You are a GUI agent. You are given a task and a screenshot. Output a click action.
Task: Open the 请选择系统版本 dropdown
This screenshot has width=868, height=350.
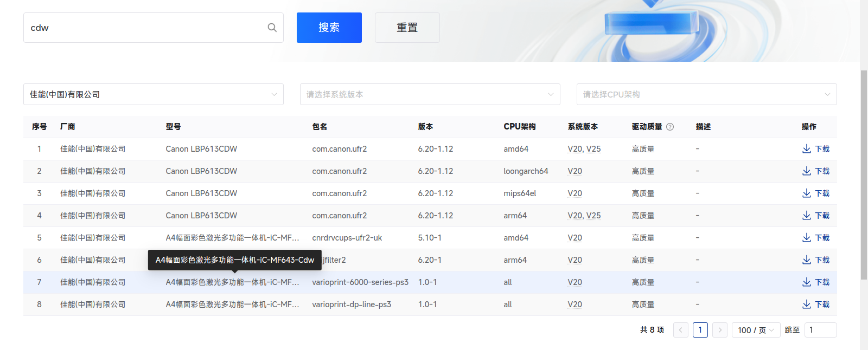(x=430, y=94)
